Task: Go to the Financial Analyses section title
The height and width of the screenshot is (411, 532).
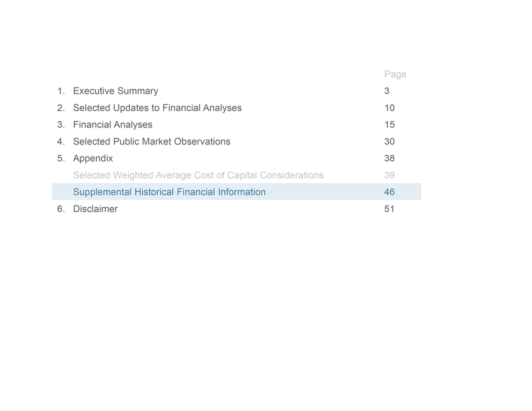Action: click(112, 125)
